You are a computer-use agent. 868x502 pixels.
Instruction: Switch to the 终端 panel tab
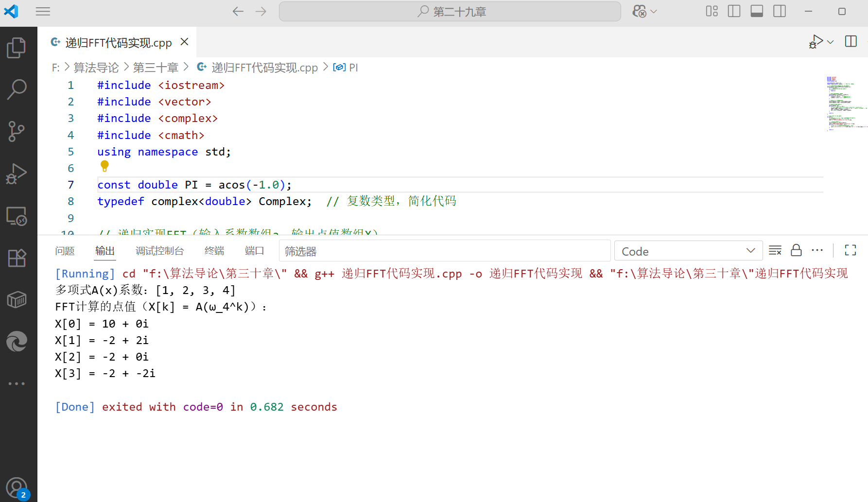pos(214,251)
